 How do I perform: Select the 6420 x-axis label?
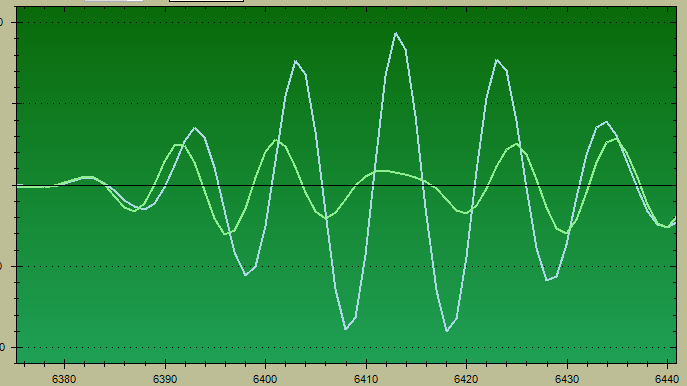(x=466, y=379)
